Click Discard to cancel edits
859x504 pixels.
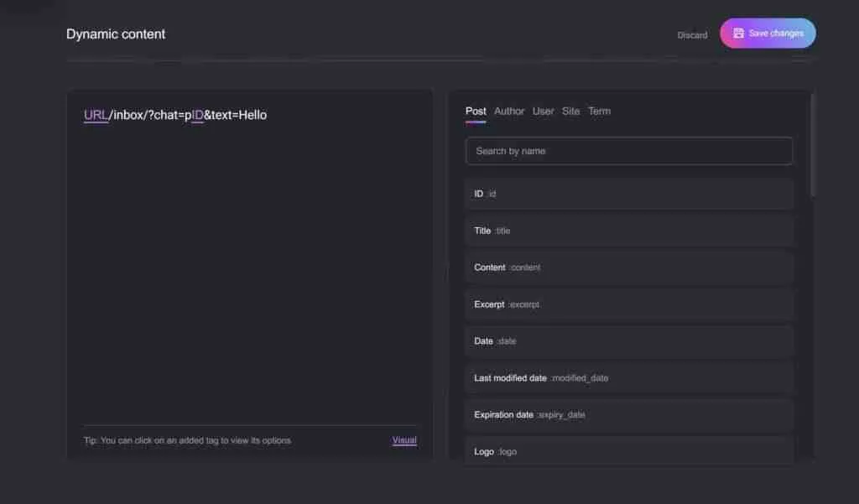691,34
